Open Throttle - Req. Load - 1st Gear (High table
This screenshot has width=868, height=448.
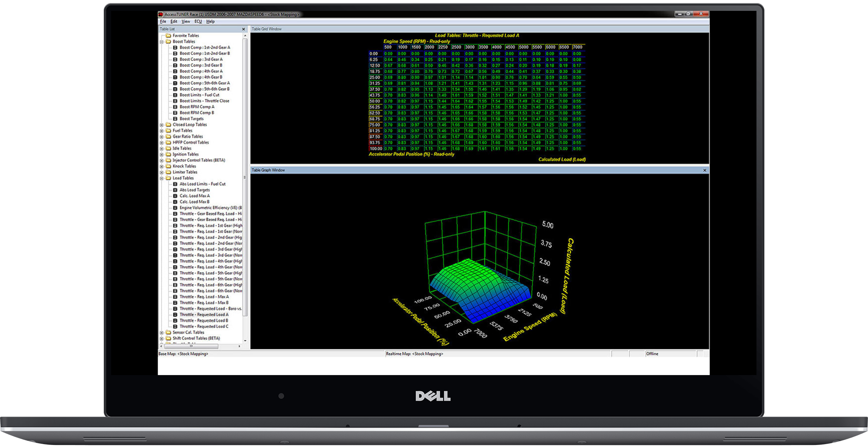point(211,225)
